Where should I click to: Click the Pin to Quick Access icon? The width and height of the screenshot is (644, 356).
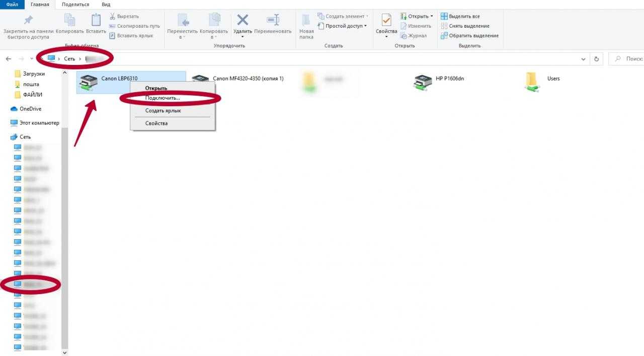click(x=28, y=20)
